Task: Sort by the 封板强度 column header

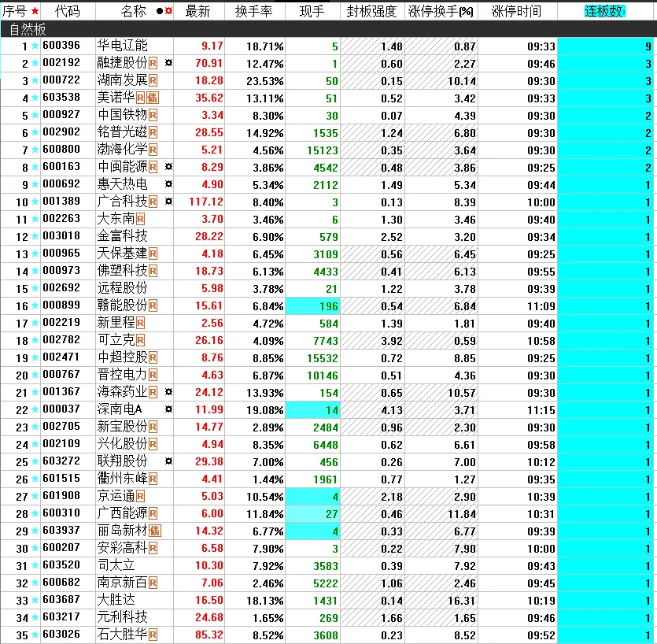Action: pos(371,11)
